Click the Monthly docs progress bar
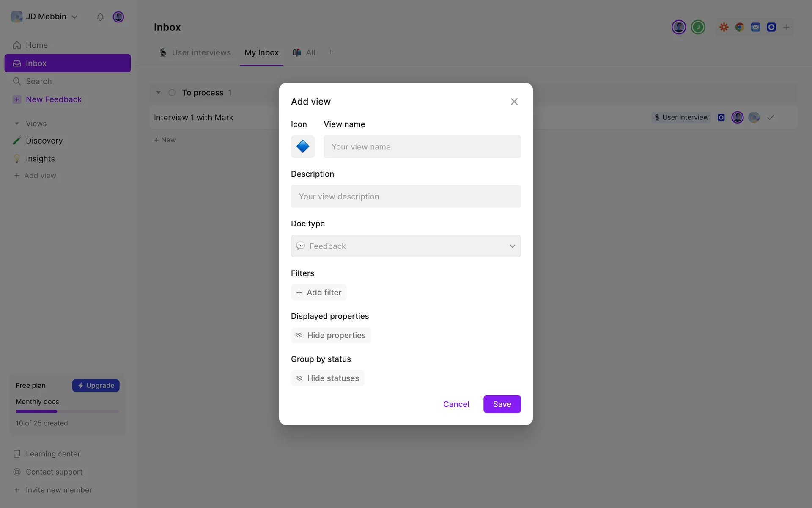The width and height of the screenshot is (812, 508). click(x=67, y=411)
